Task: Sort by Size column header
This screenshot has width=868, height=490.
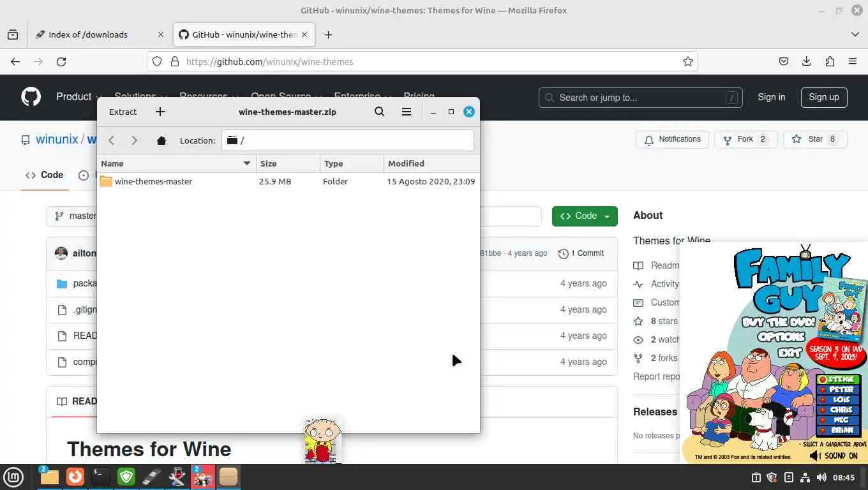Action: (288, 163)
